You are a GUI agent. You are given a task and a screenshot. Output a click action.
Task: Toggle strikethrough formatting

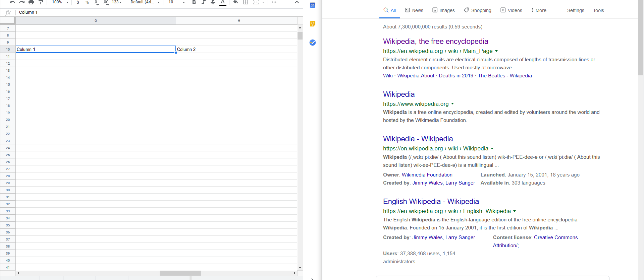(x=213, y=2)
